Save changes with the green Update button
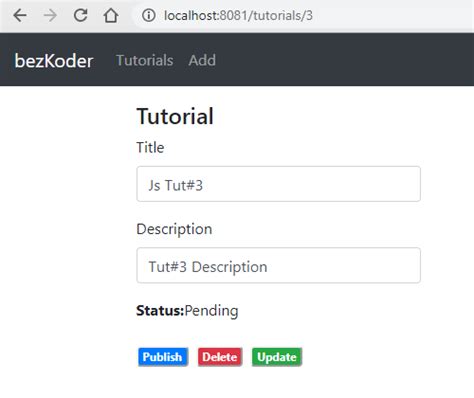This screenshot has width=474, height=398. 277,357
